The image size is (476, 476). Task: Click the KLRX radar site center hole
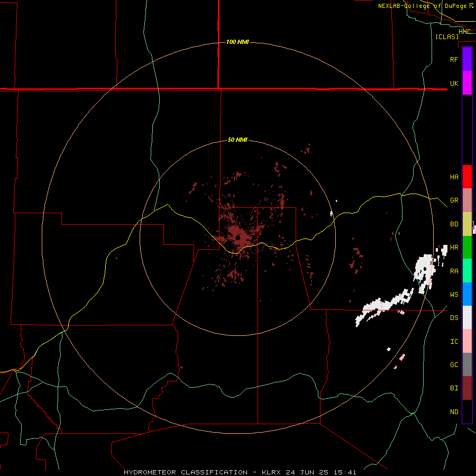[238, 237]
